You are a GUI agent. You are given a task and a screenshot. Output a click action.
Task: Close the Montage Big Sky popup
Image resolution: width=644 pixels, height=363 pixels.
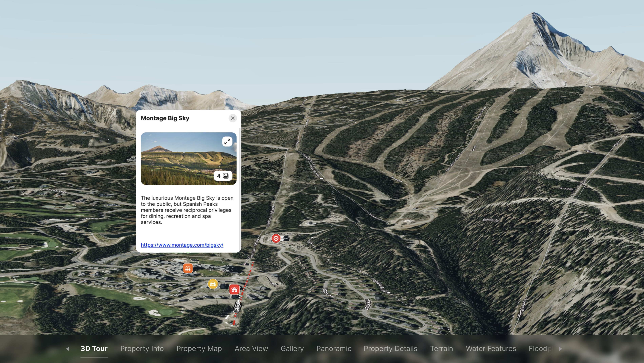(233, 118)
